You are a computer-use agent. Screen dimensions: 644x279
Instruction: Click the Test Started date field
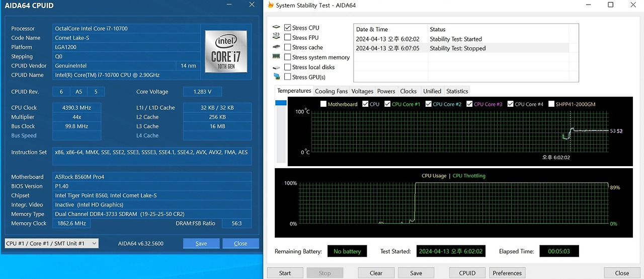[451, 251]
